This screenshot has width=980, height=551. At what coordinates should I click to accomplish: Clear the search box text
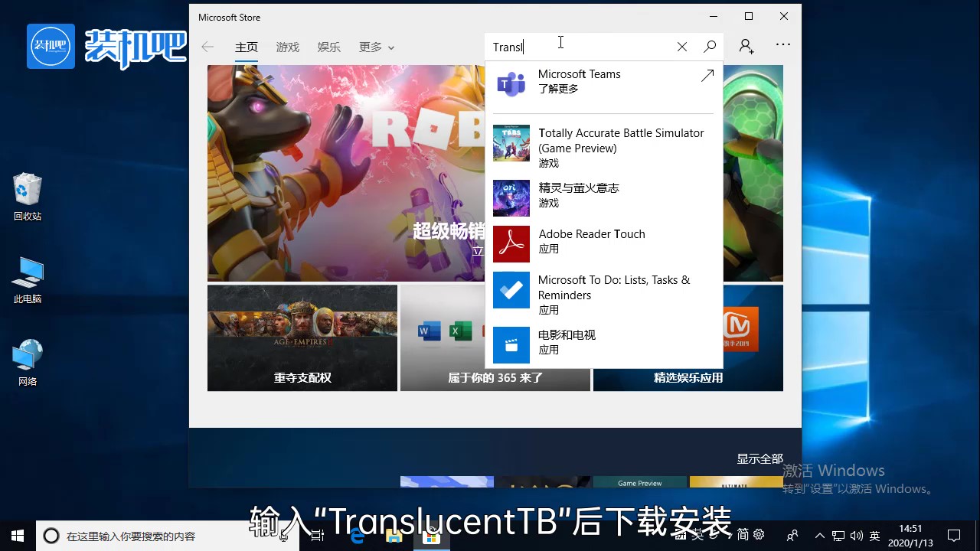pos(681,47)
